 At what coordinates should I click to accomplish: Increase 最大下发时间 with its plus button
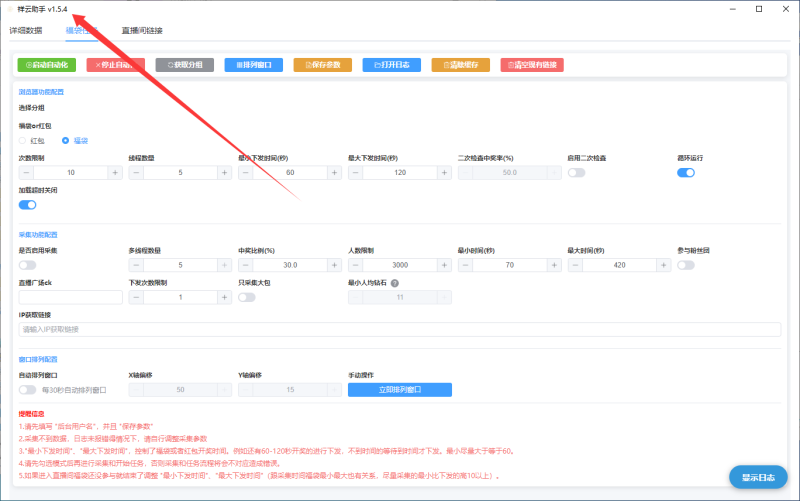pyautogui.click(x=444, y=173)
